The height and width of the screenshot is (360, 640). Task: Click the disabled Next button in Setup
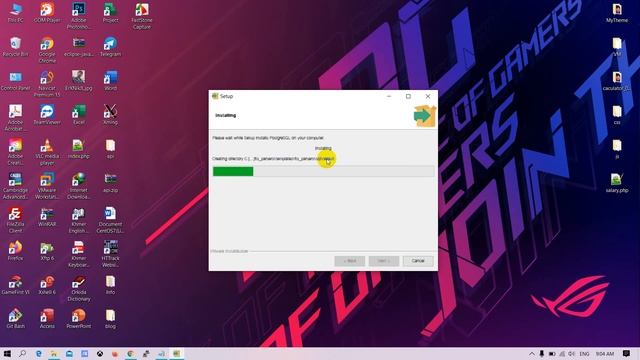click(x=384, y=261)
